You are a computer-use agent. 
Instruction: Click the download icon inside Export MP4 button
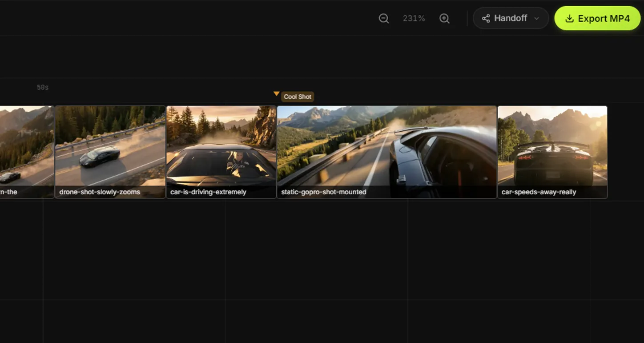coord(569,18)
